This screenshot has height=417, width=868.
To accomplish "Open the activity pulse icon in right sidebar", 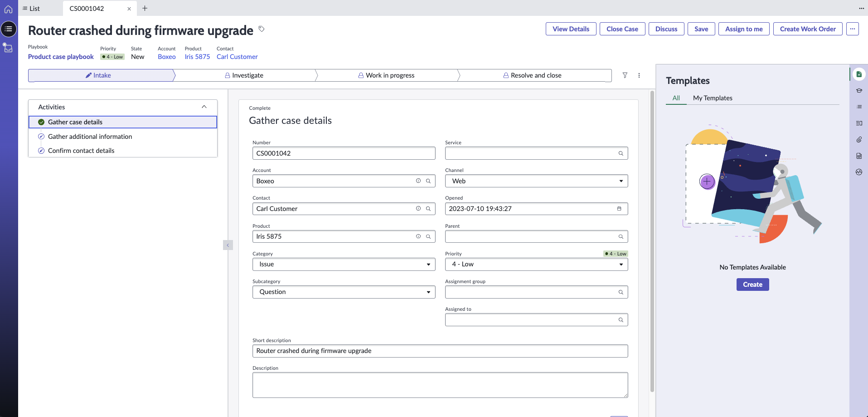I will (859, 172).
